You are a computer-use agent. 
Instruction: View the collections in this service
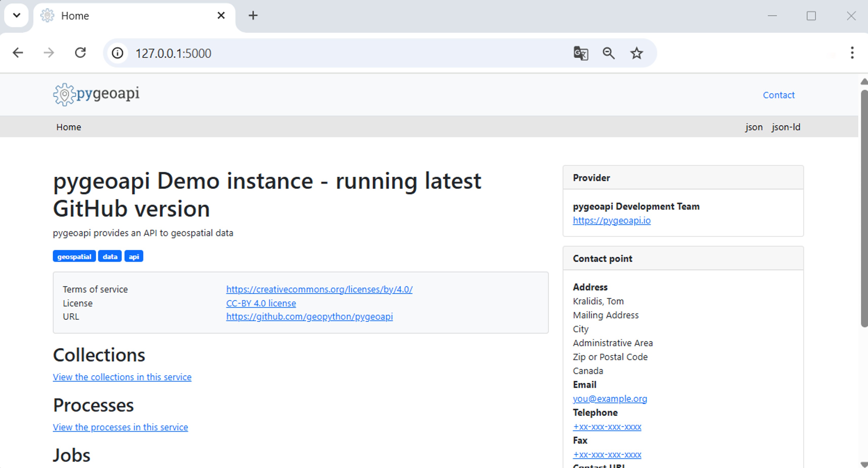coord(122,377)
